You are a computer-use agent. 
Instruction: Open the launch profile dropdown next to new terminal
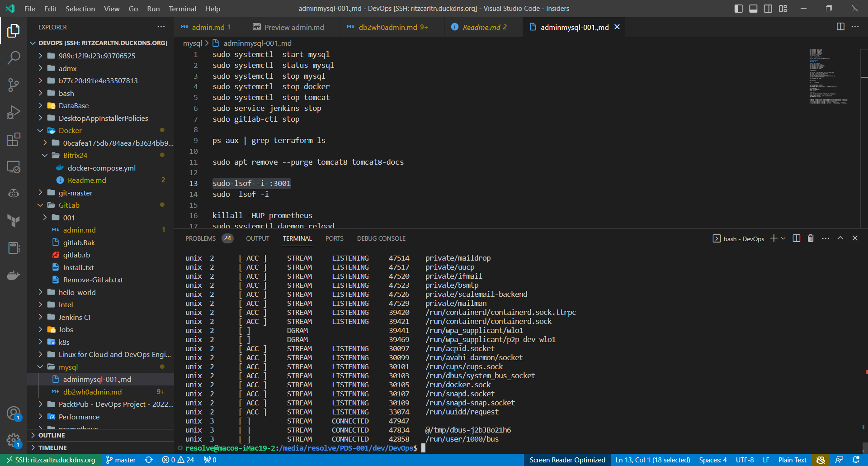(783, 238)
